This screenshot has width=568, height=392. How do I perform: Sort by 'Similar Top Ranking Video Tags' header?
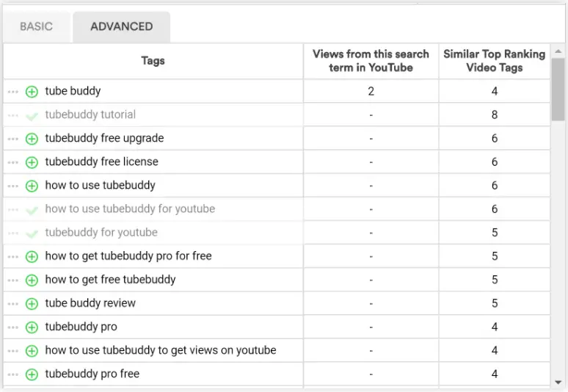point(494,61)
